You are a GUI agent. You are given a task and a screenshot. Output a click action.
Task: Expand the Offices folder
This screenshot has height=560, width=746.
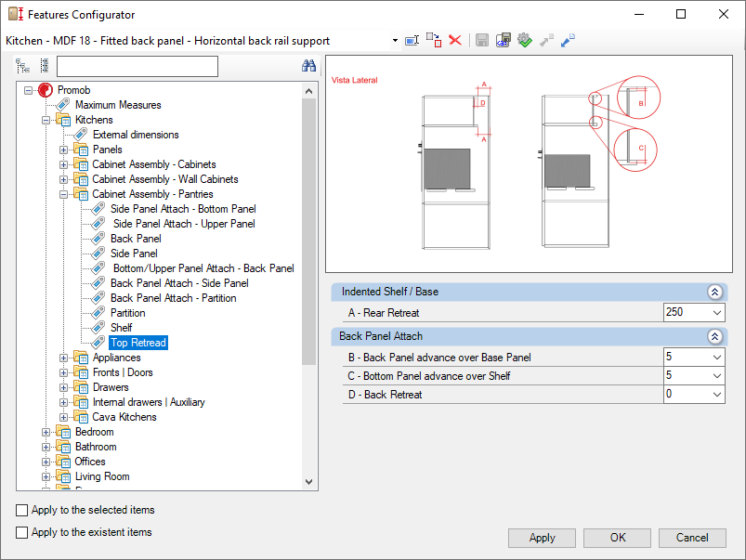pos(46,462)
